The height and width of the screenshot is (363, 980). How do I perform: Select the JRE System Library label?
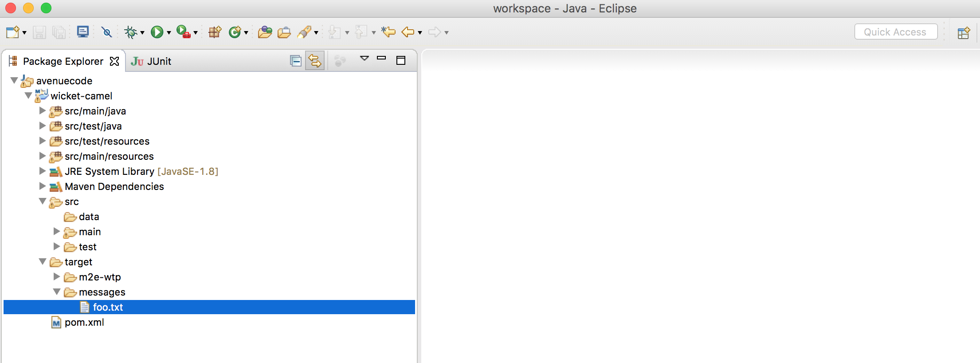[110, 171]
